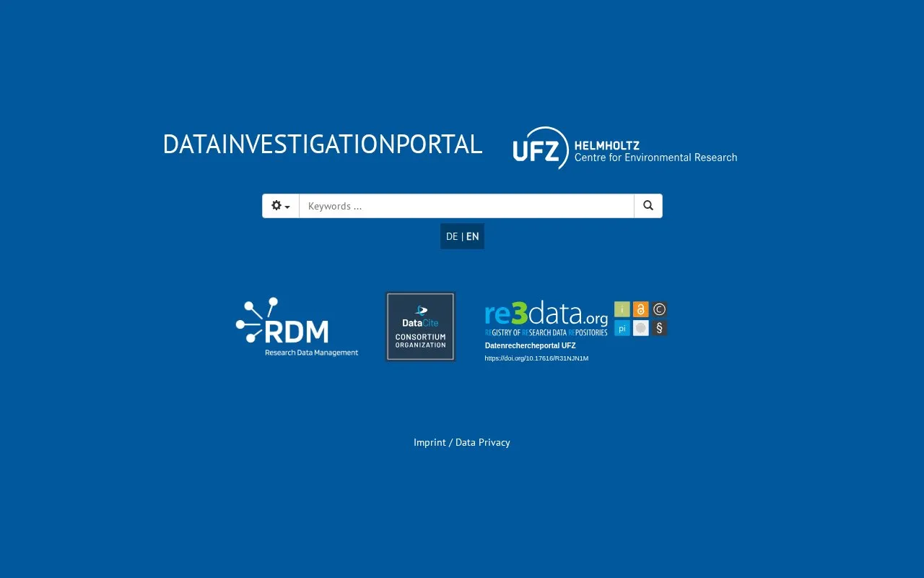The image size is (924, 578).
Task: Open the gear search options dropdown
Action: 281,206
